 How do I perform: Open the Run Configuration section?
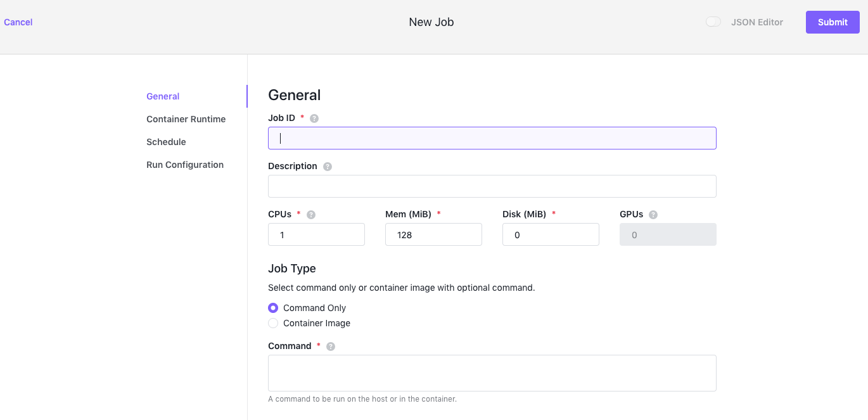185,165
